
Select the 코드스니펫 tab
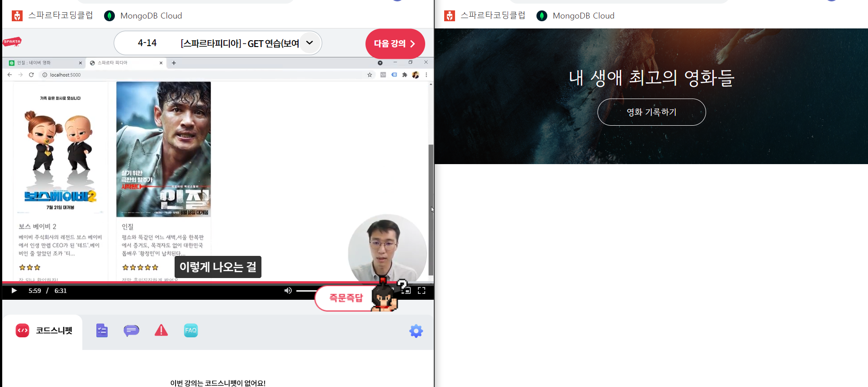[43, 330]
